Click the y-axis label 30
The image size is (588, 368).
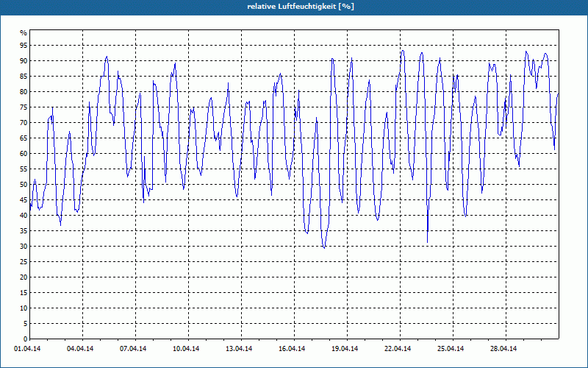pyautogui.click(x=24, y=247)
